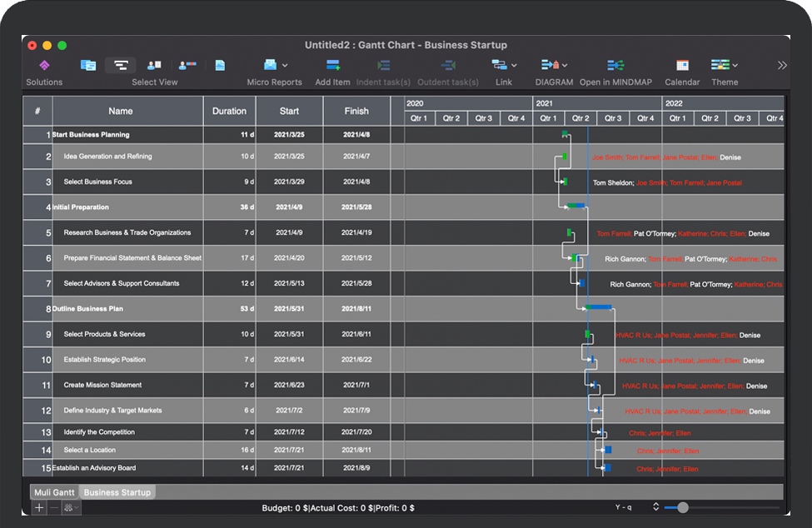Click the DIAGRAM export icon
812x528 pixels.
(x=550, y=65)
